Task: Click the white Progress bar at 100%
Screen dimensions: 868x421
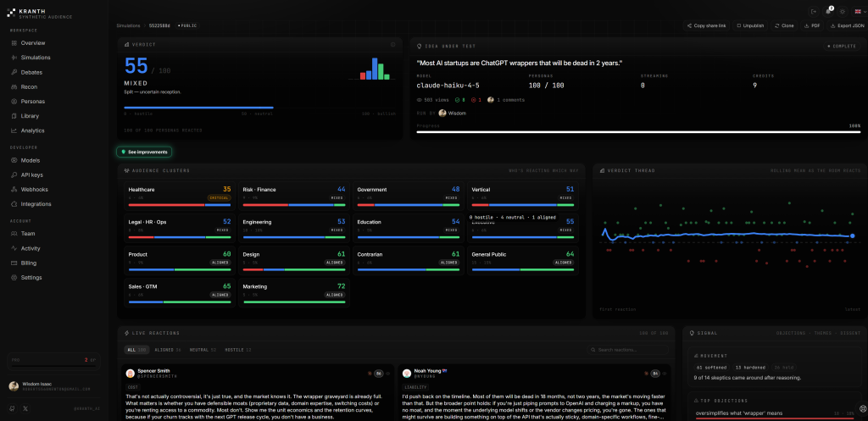Action: (638, 132)
